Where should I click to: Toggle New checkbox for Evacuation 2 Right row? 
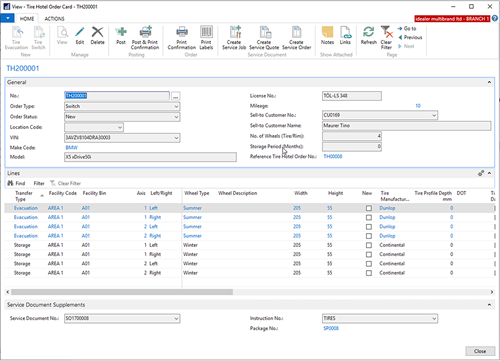tap(369, 236)
